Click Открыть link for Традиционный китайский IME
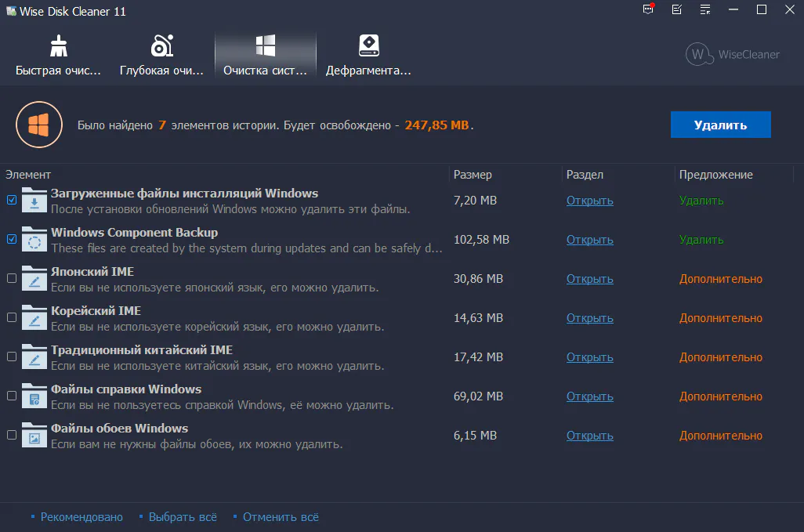This screenshot has height=532, width=804. pos(589,357)
